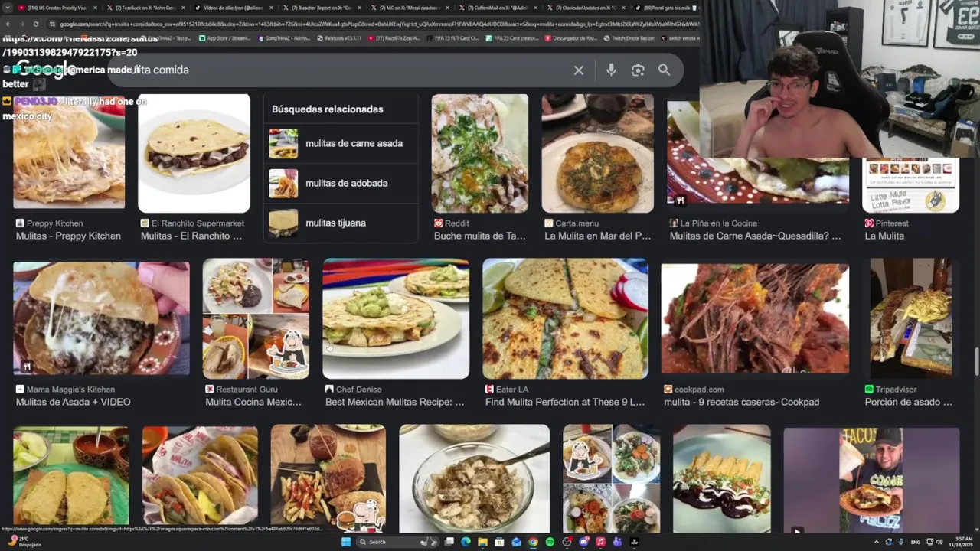Open Mulitas de Carne Asada~Quesadilla link

[755, 236]
